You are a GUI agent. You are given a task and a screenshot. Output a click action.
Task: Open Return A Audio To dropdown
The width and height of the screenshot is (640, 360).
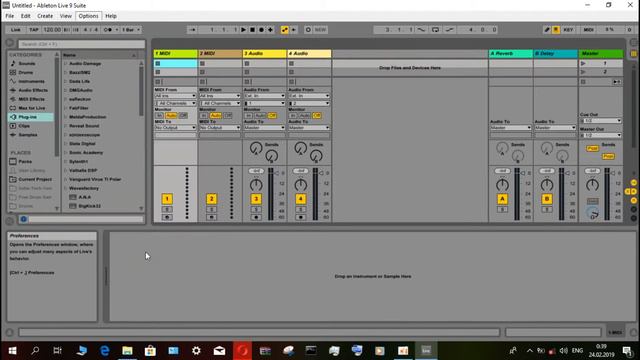[511, 128]
